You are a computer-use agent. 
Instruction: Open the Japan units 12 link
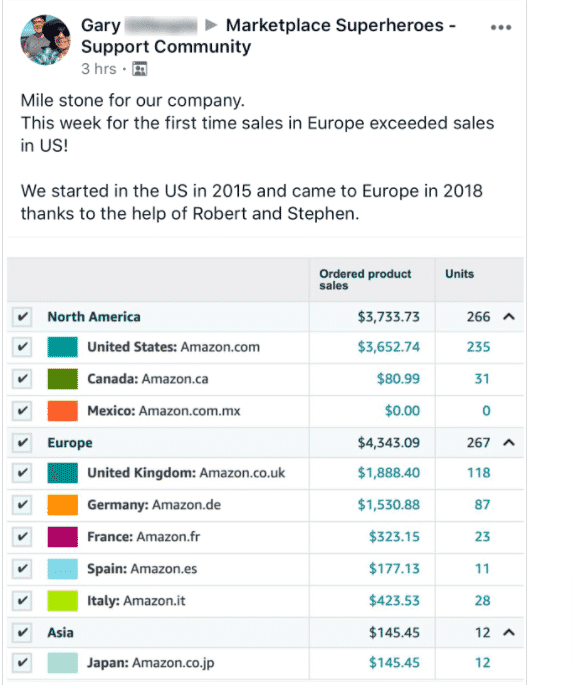[x=483, y=663]
